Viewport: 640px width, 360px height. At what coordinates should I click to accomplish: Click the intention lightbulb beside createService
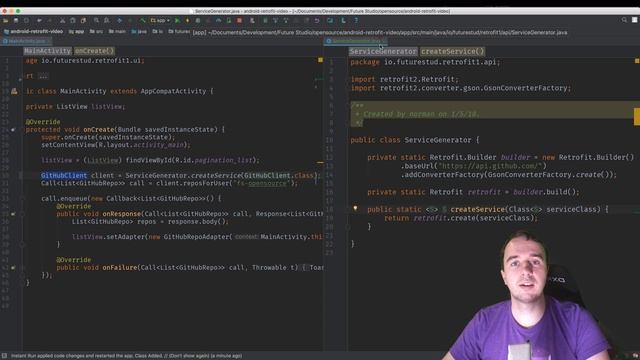[356, 209]
